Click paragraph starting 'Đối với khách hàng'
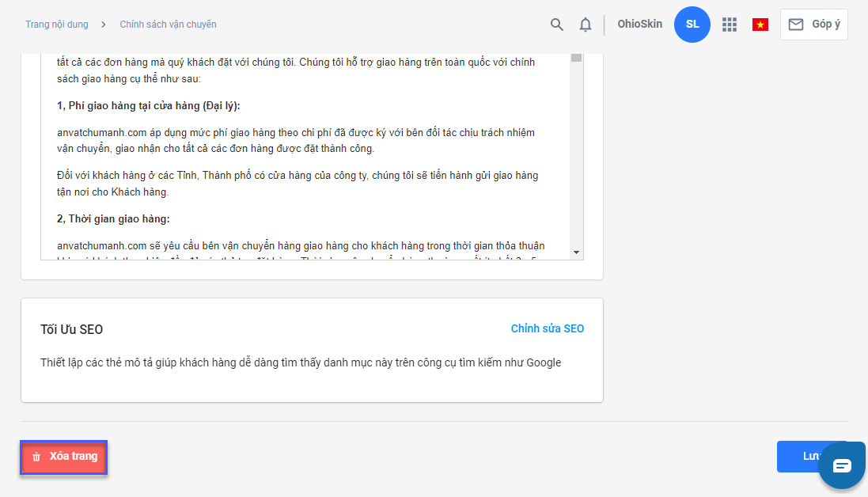 click(x=298, y=184)
